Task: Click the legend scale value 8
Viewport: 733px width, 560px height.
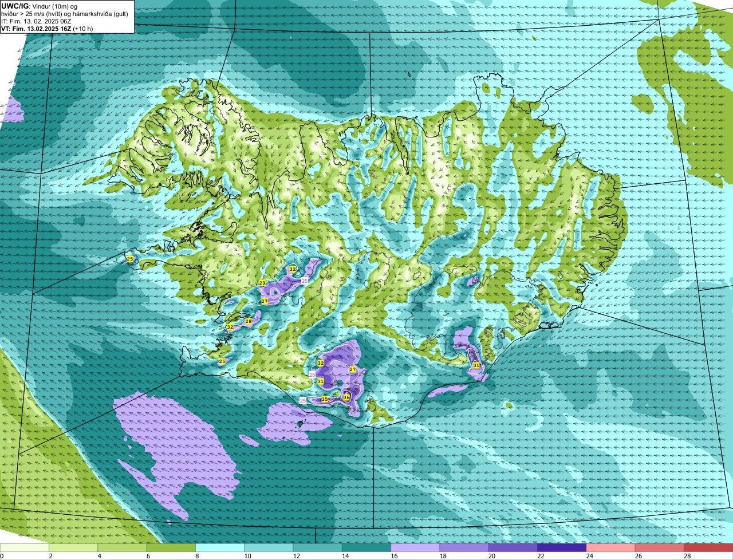Action: pyautogui.click(x=197, y=556)
